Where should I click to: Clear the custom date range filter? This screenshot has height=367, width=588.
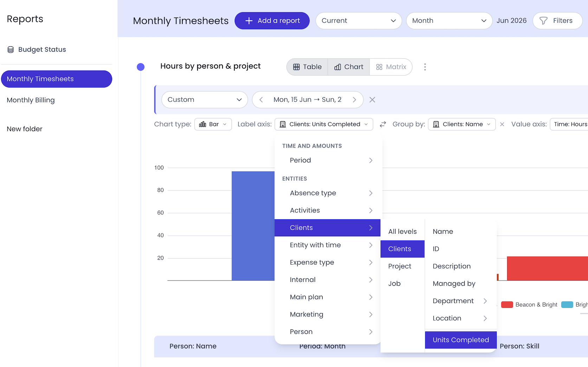pos(372,100)
